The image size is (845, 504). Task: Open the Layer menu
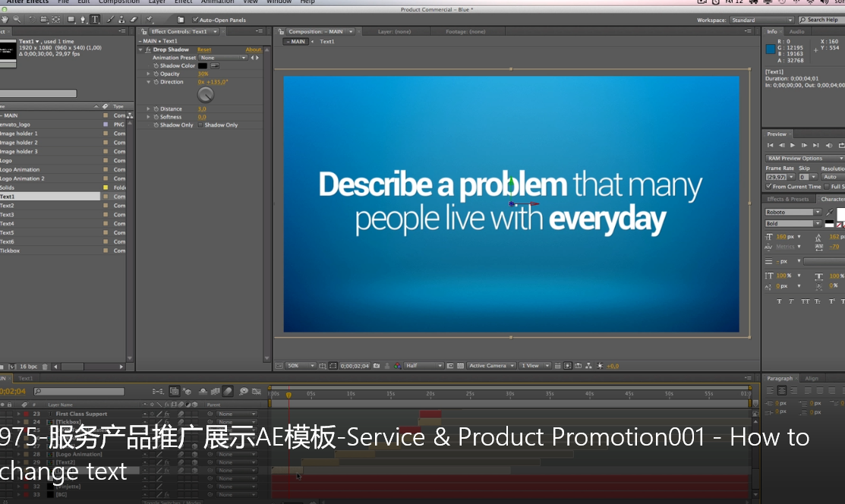[157, 2]
